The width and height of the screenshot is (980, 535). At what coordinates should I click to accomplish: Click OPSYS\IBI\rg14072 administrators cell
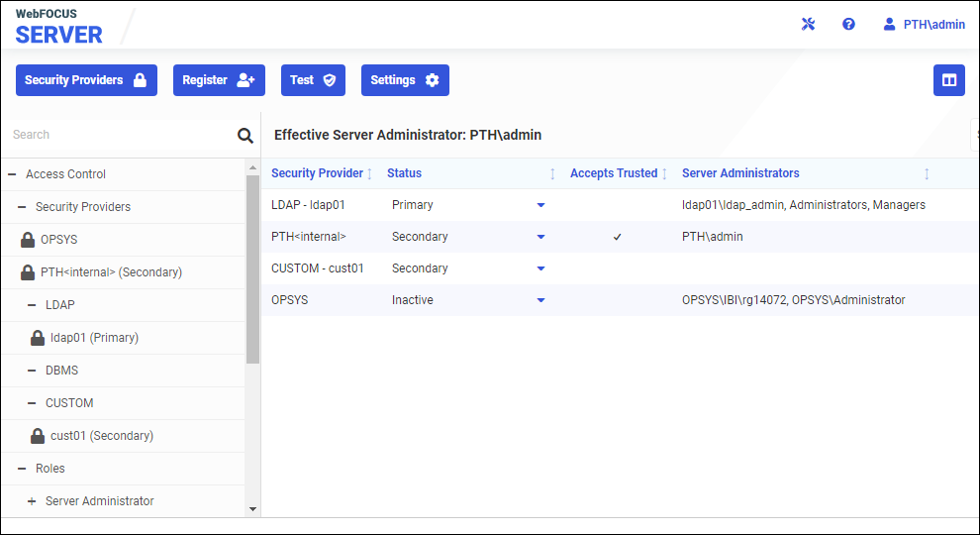coord(794,300)
